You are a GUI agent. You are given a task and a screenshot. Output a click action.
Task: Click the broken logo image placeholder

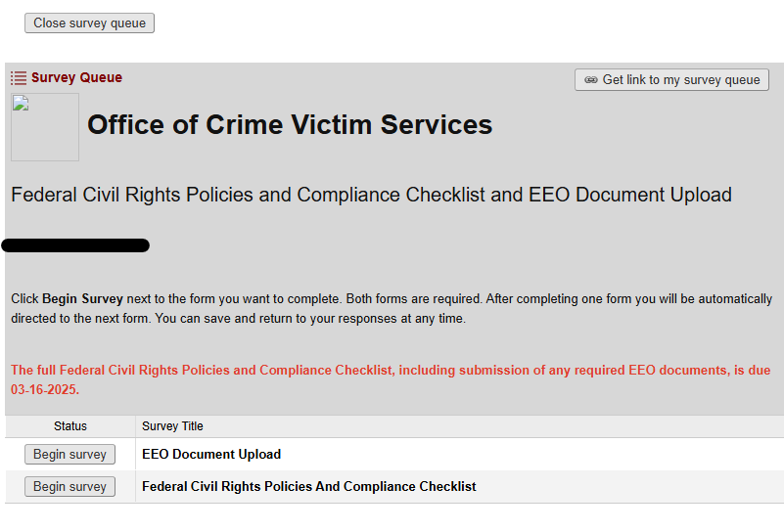pos(45,127)
